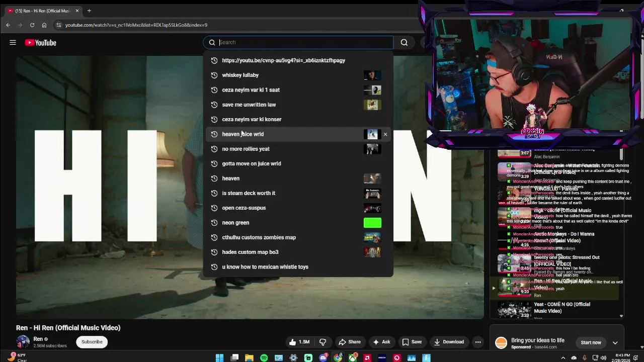Close the 'Ren - Hi Ren' browser tab

[77, 11]
